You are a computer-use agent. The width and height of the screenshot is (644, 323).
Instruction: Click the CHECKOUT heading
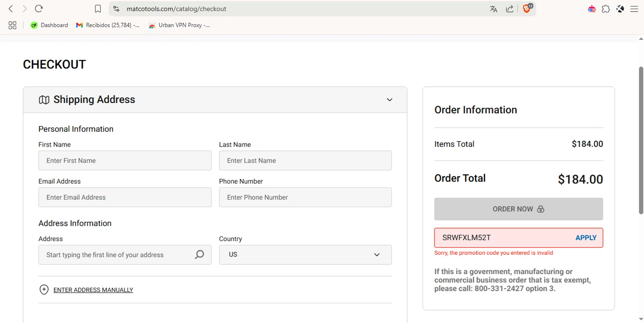point(55,64)
